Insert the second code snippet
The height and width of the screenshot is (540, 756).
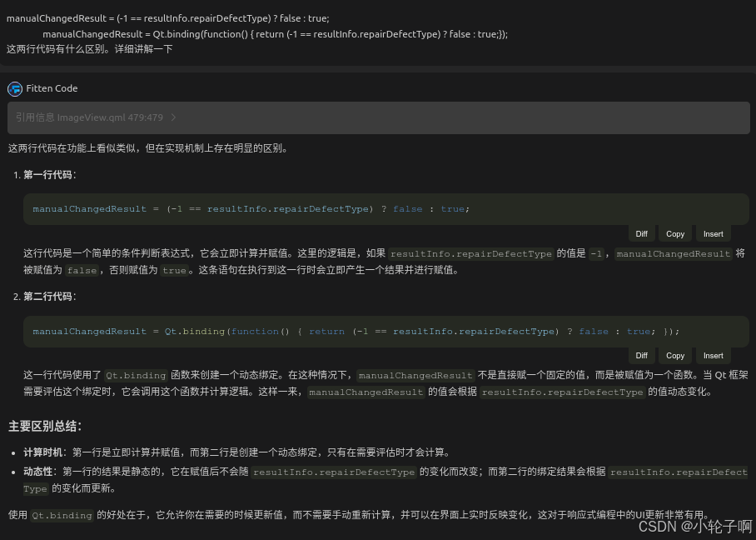coord(713,355)
